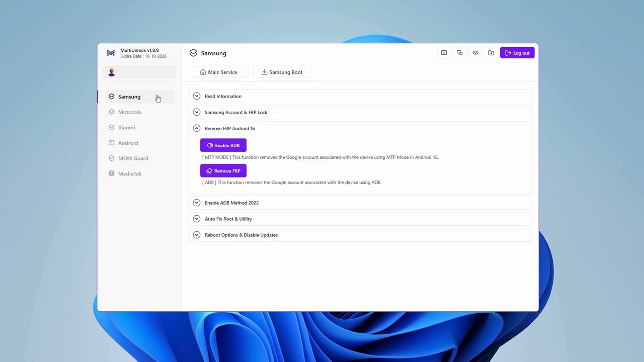This screenshot has height=362, width=644.
Task: Switch to the Samsung Boot tab
Action: click(282, 72)
